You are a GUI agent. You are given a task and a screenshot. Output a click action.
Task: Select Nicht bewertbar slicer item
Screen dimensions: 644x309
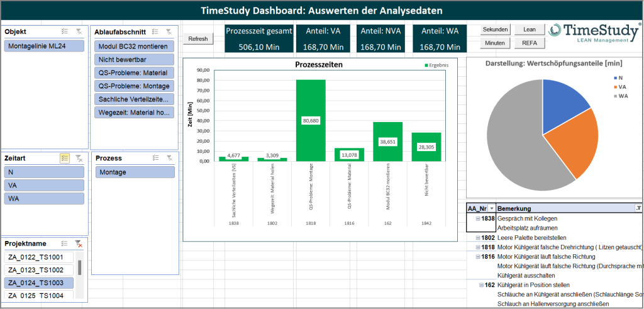coord(134,60)
